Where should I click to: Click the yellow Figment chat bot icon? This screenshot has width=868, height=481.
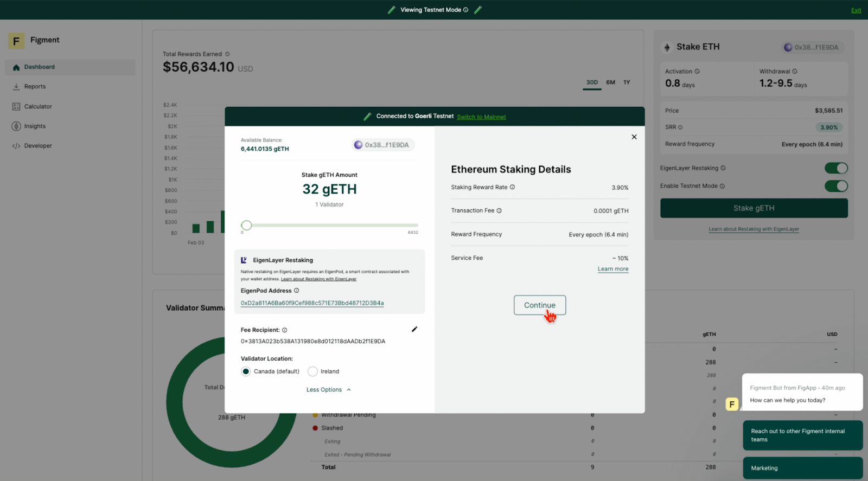(x=732, y=404)
